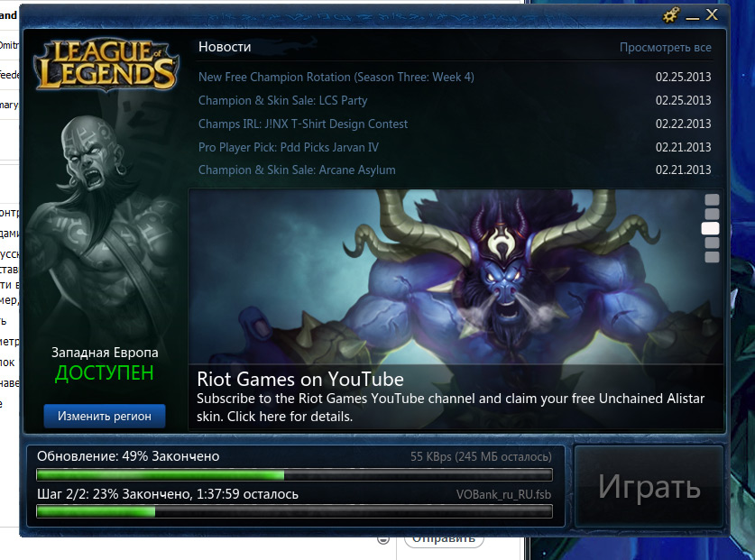This screenshot has width=755, height=560.
Task: Click date '02.22.2013' in the news list
Action: pos(683,124)
